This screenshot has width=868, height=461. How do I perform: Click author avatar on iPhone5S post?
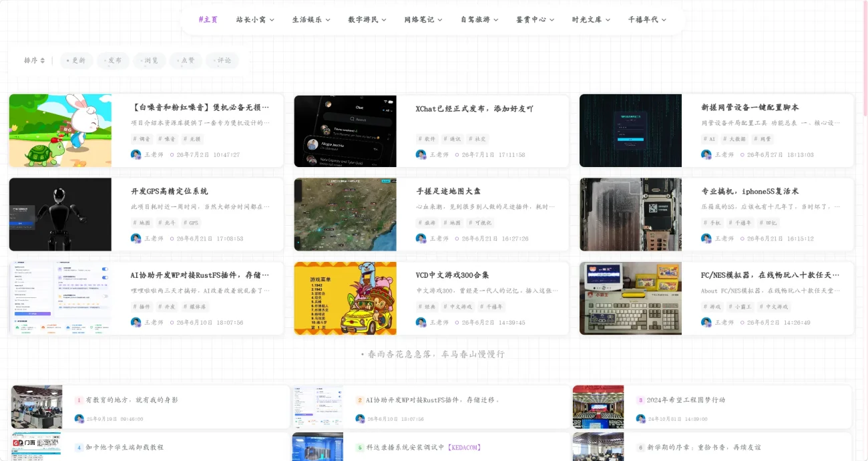pyautogui.click(x=706, y=239)
